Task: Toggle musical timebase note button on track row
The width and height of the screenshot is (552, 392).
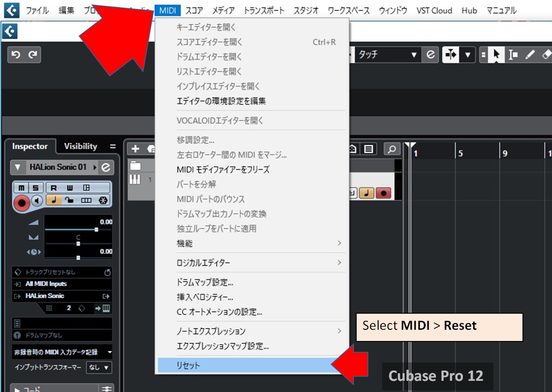Action: pos(367,193)
